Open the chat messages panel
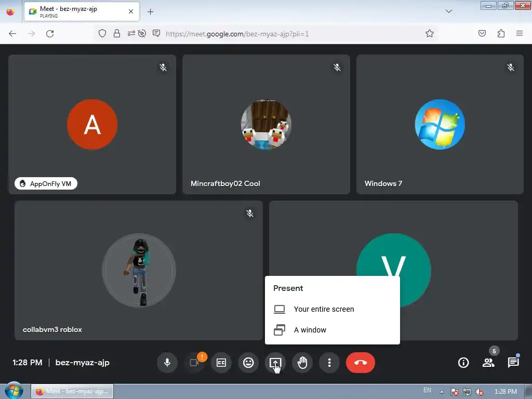This screenshot has width=532, height=399. [x=513, y=362]
